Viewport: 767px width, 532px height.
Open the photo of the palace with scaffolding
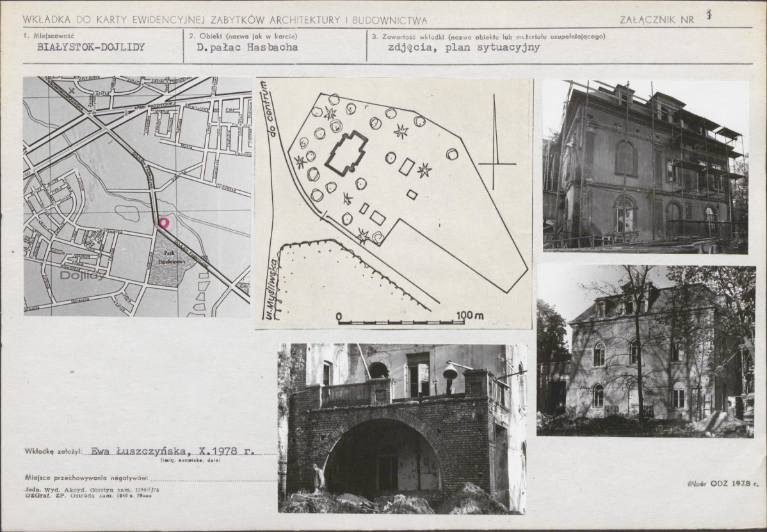tap(644, 166)
